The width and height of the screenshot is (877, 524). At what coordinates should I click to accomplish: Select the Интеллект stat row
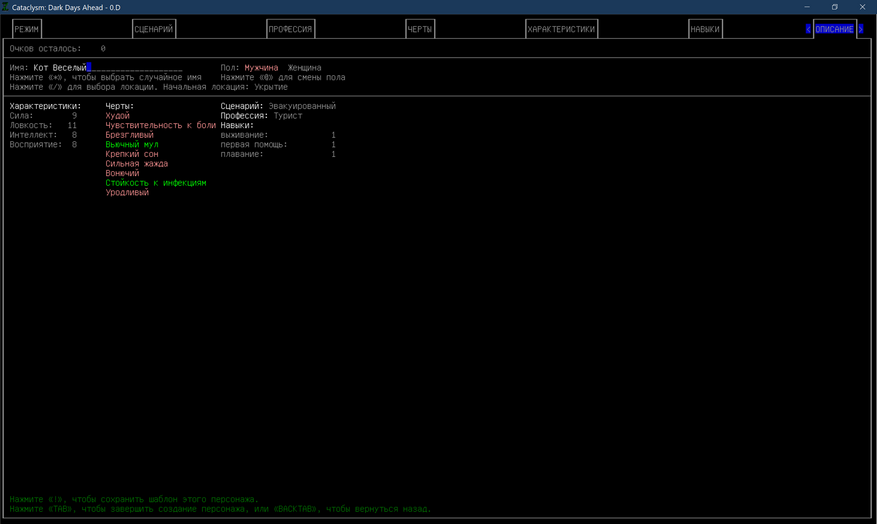43,135
